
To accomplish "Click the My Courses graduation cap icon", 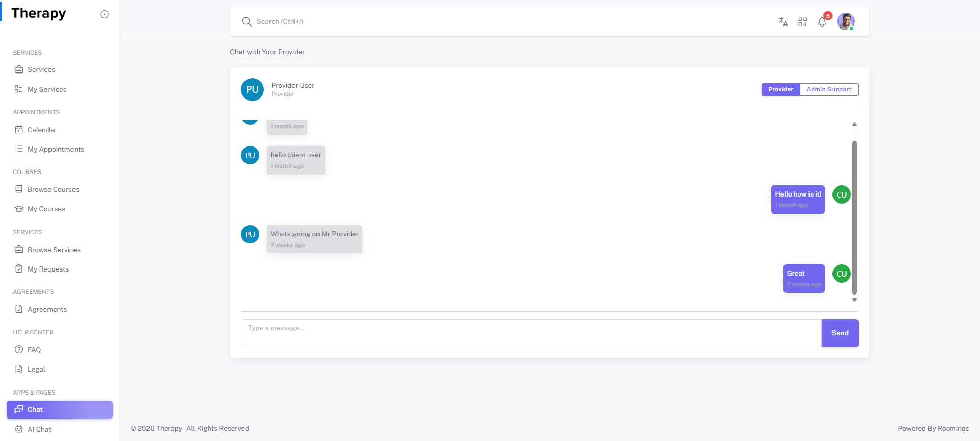I will tap(19, 208).
